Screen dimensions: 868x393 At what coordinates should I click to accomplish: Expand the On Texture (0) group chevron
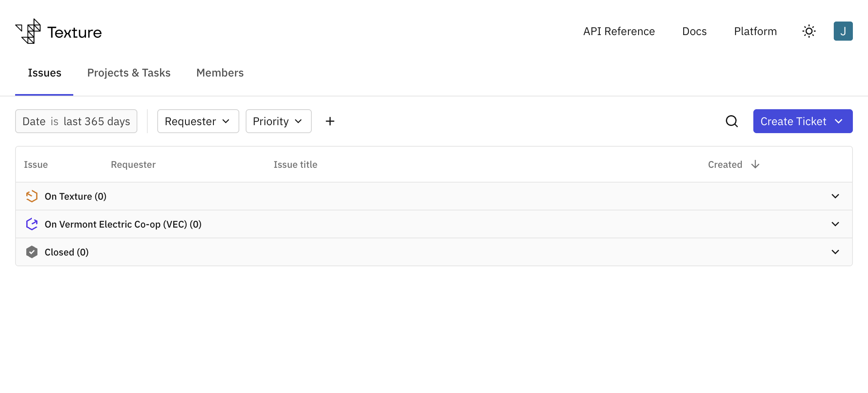point(835,196)
